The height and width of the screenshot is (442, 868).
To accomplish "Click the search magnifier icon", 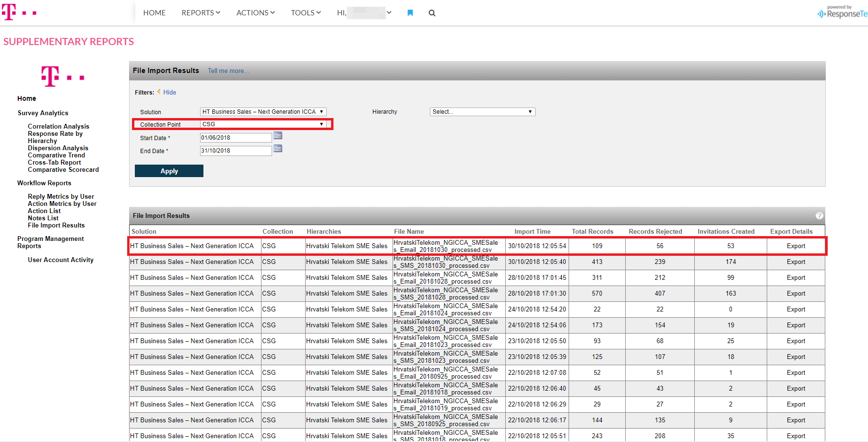I will click(x=432, y=13).
